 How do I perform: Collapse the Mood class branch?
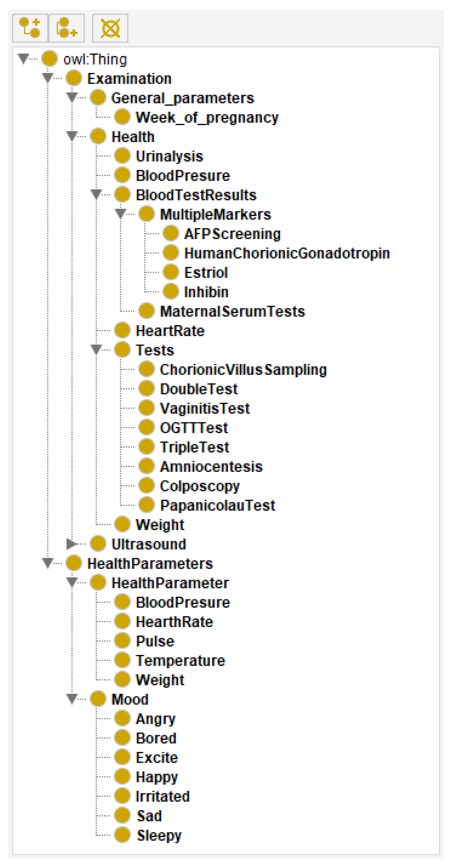[72, 699]
